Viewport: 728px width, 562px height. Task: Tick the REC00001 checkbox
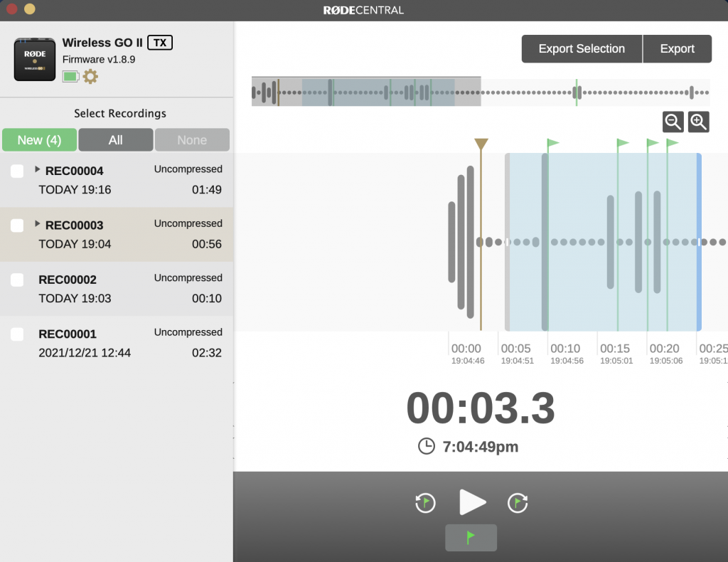(x=17, y=334)
